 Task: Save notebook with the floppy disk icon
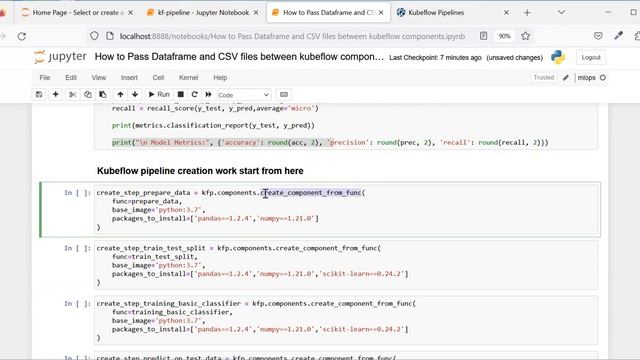[x=39, y=95]
